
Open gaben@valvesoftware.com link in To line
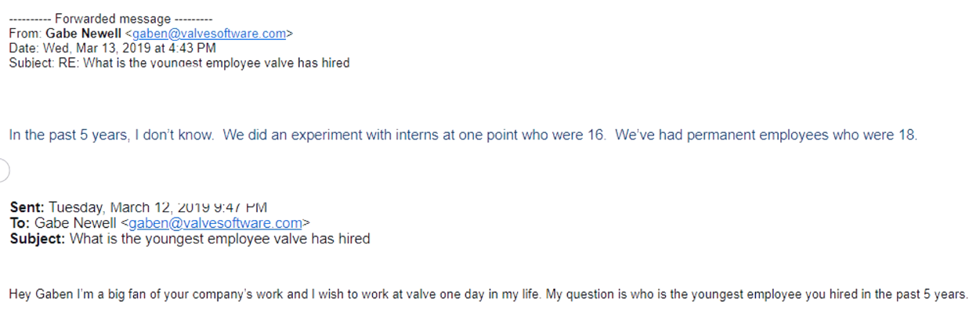[x=215, y=223]
